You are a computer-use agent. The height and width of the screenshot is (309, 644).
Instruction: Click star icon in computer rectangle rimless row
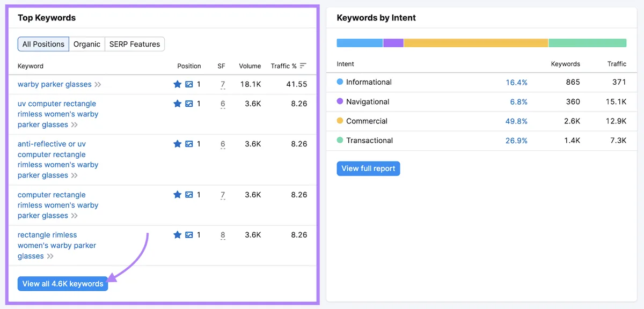pyautogui.click(x=178, y=195)
